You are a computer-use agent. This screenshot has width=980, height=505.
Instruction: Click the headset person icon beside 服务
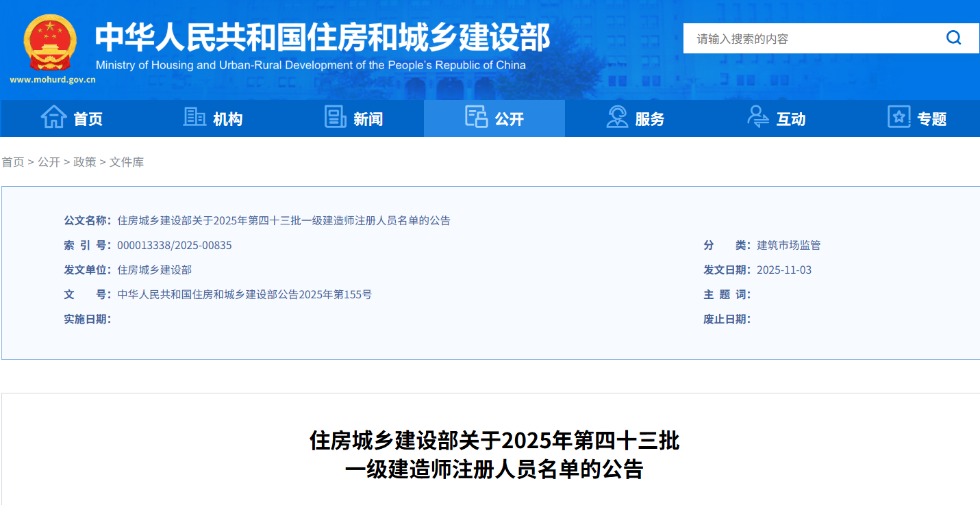coord(617,117)
